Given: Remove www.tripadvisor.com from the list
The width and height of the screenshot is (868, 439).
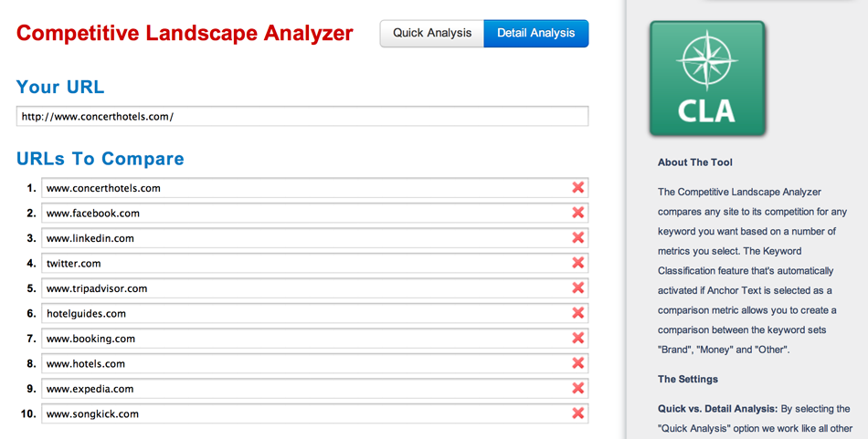Looking at the screenshot, I should [578, 288].
